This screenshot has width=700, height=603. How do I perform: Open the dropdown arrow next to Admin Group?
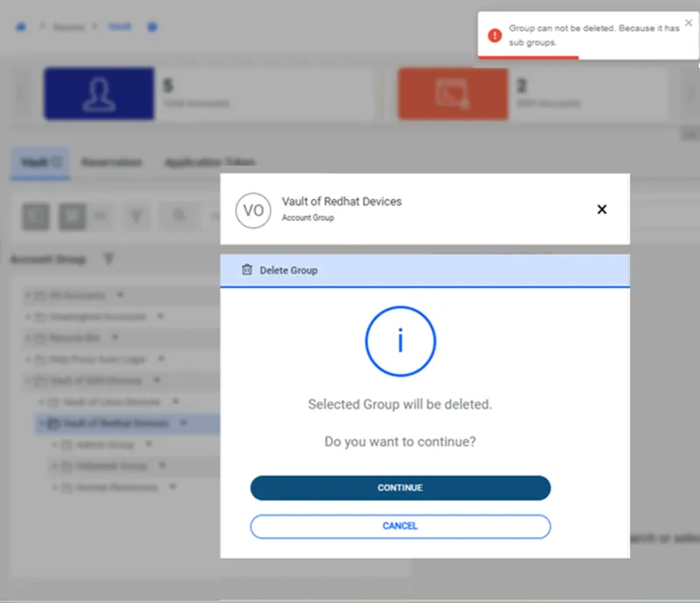pos(149,444)
